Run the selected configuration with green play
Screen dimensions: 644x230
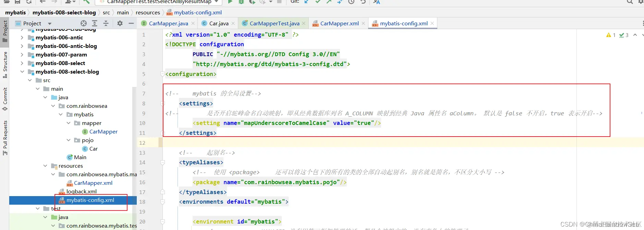(230, 2)
